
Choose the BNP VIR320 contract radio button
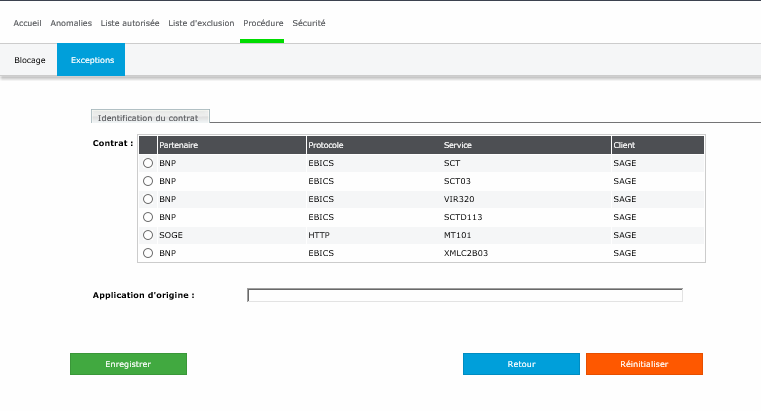pos(148,199)
